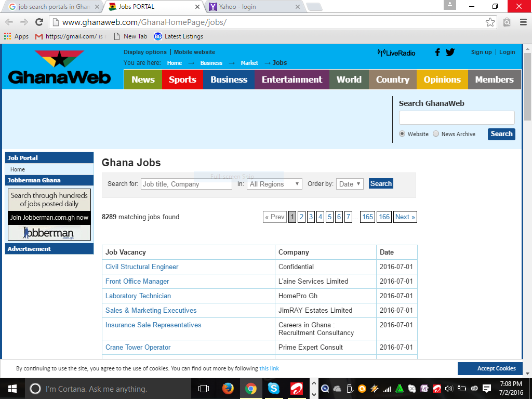Select the News Archive radio button
The image size is (532, 399).
436,134
